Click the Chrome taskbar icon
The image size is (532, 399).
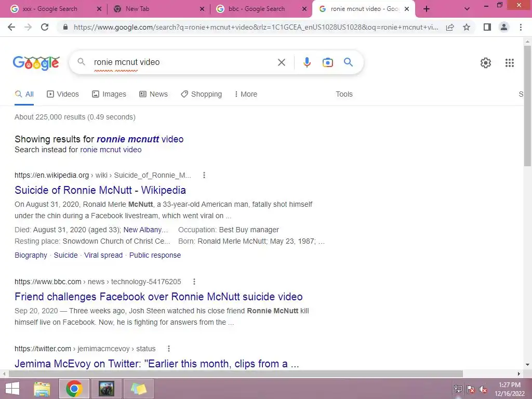pos(74,389)
